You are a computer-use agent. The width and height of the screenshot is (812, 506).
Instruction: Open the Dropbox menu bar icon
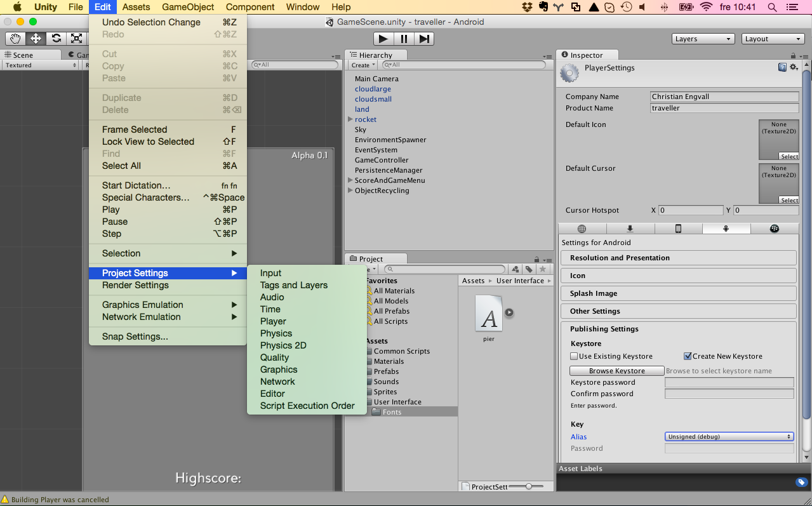[x=527, y=7]
